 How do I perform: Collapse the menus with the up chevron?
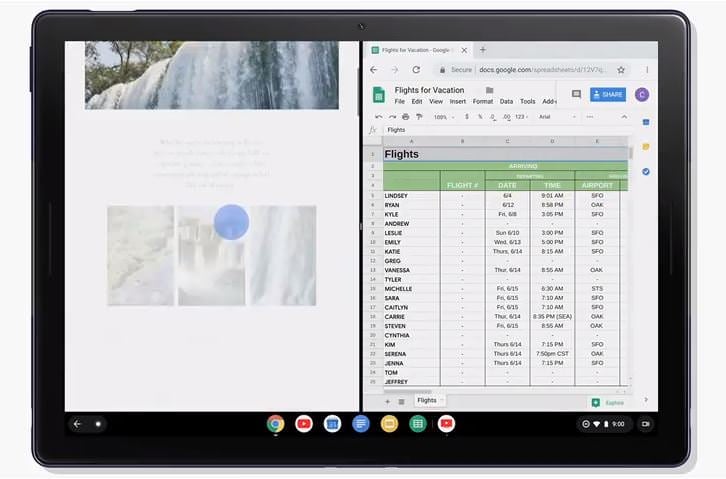(x=624, y=117)
